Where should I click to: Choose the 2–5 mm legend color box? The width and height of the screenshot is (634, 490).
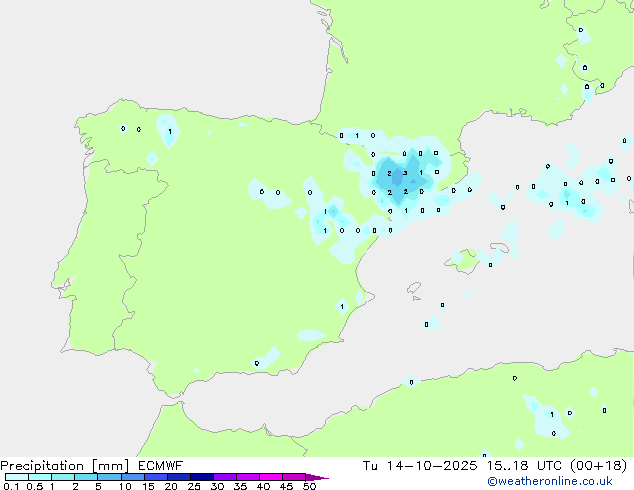(x=86, y=477)
